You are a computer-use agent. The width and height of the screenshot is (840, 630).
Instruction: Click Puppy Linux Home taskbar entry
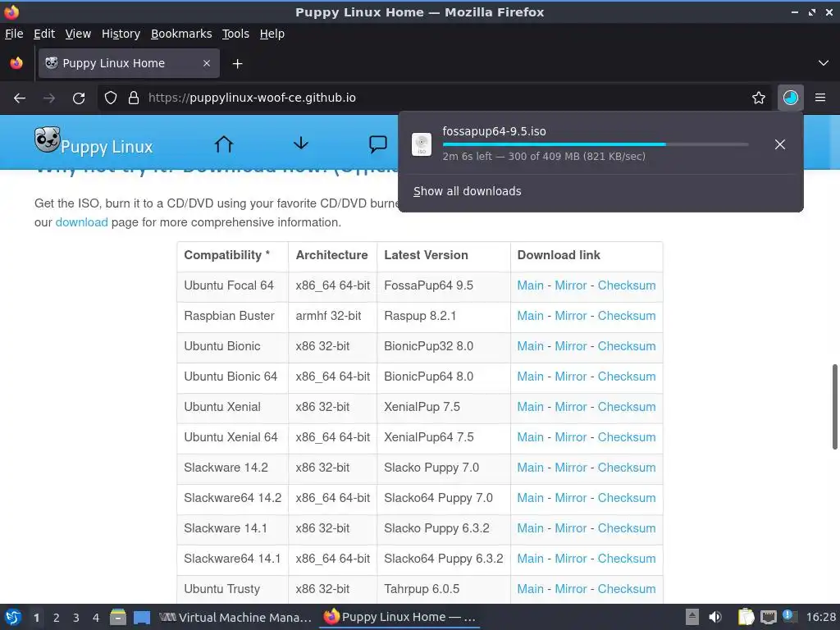coord(399,617)
